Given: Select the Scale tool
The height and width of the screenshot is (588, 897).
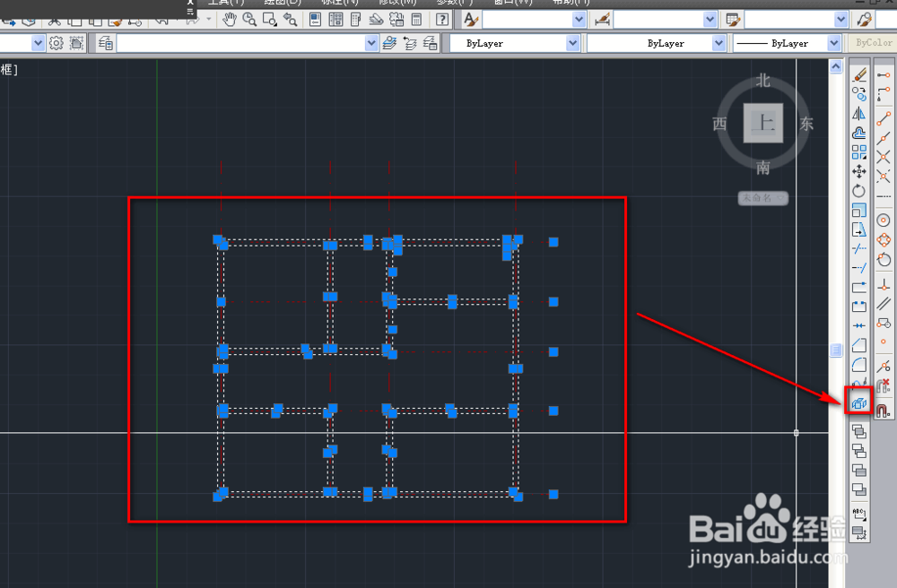Looking at the screenshot, I should 858,211.
